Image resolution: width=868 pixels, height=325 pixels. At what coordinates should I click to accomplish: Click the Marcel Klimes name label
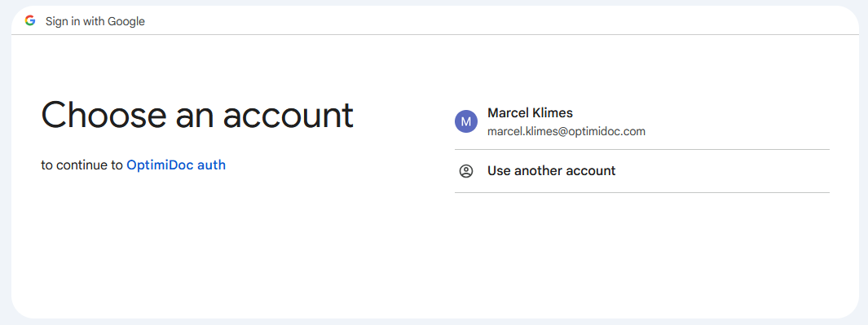point(530,113)
